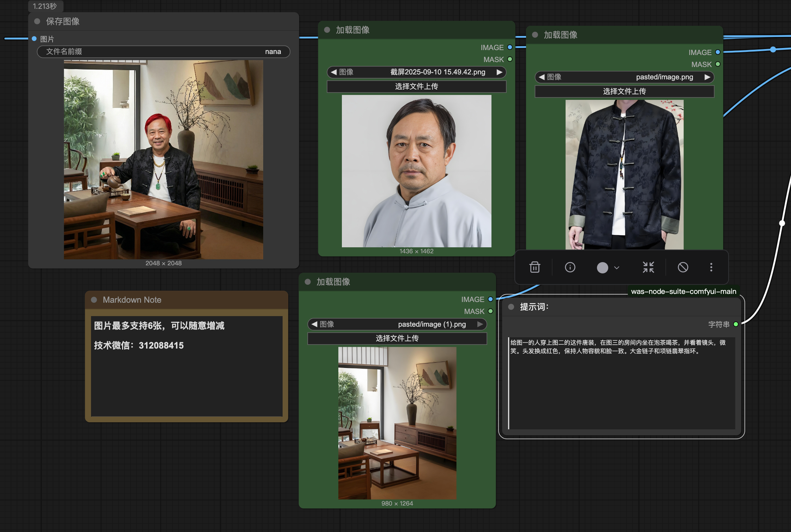This screenshot has height=532, width=791.
Task: Next image arrow for pasted/image.png
Action: coord(707,77)
